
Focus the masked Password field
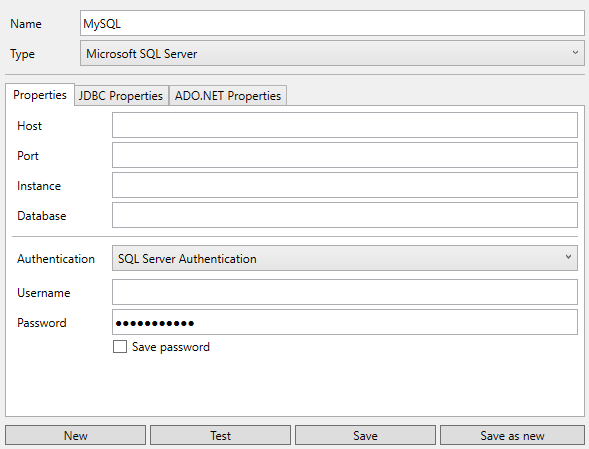[x=344, y=322]
